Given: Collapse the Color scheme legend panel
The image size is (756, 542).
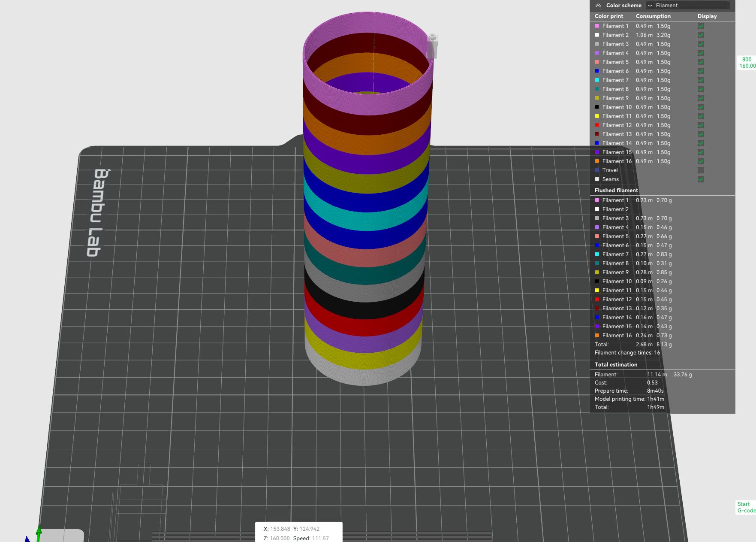Looking at the screenshot, I should 598,6.
